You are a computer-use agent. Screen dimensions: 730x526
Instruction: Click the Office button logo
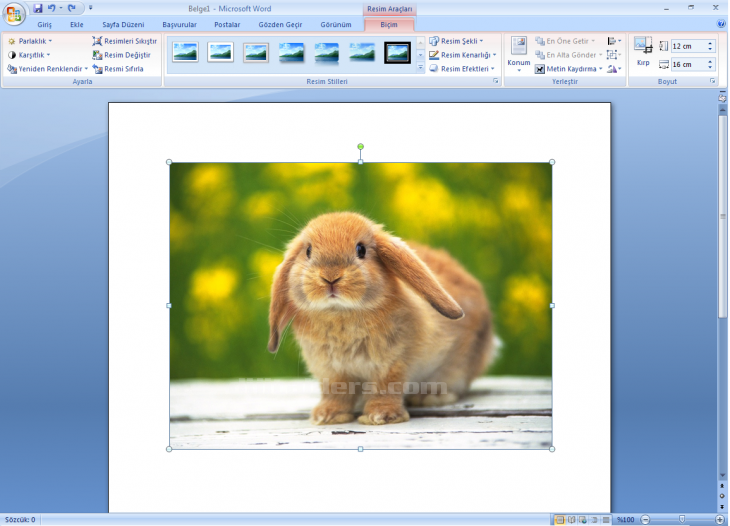point(13,14)
